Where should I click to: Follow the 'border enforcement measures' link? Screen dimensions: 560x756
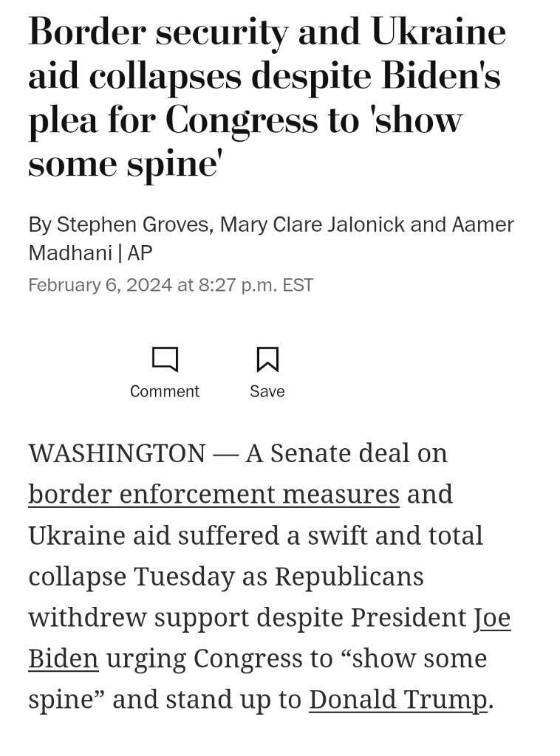[x=214, y=495]
